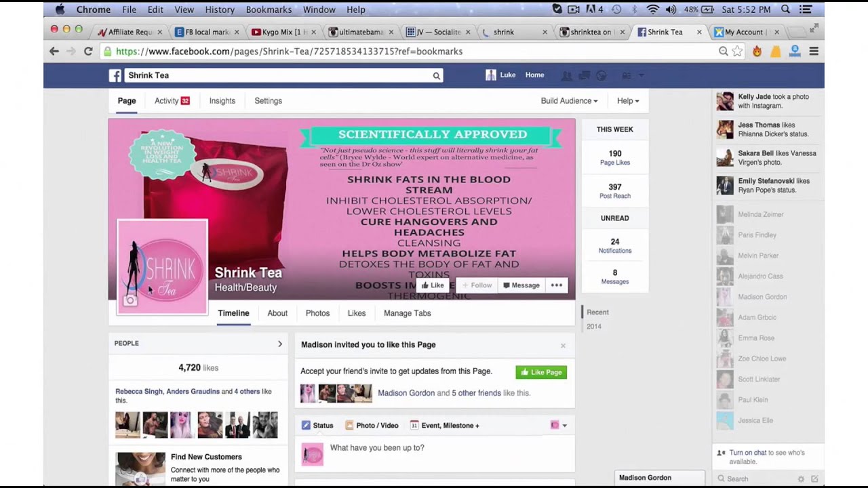
Task: Open History menu in menu bar
Action: 219,9
